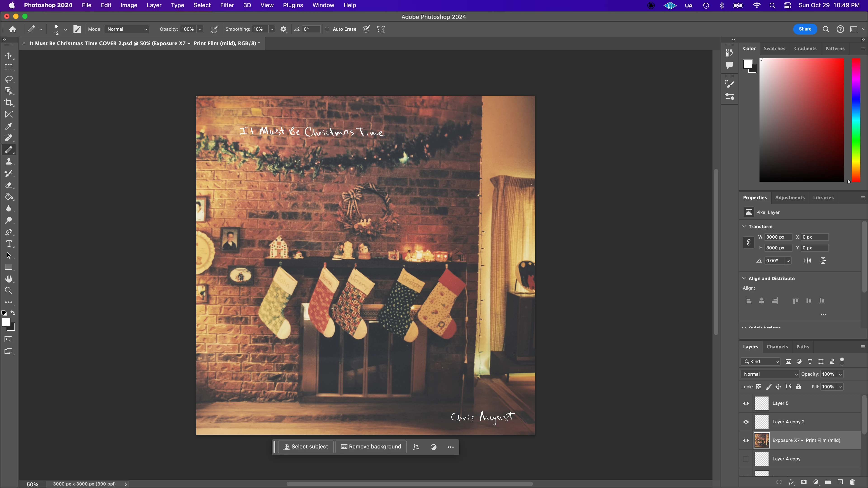Open the pencil Mode dropdown

127,29
